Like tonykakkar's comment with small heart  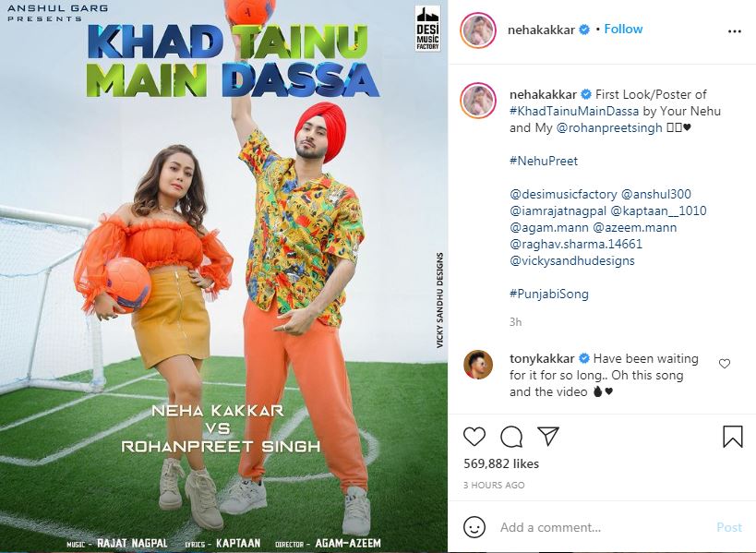725,364
